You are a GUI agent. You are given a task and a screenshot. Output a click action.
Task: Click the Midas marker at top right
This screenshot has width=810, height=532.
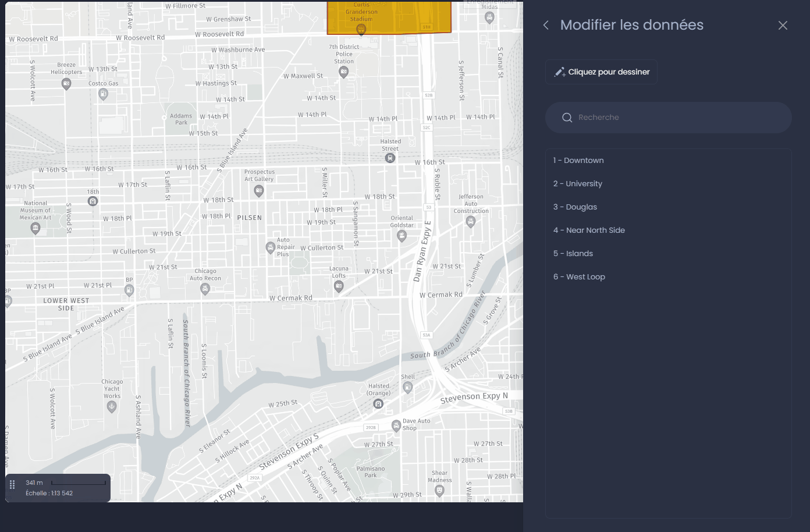pos(489,17)
